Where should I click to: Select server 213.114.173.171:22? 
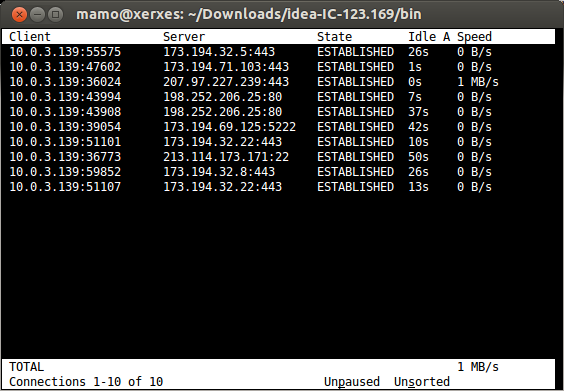point(226,157)
